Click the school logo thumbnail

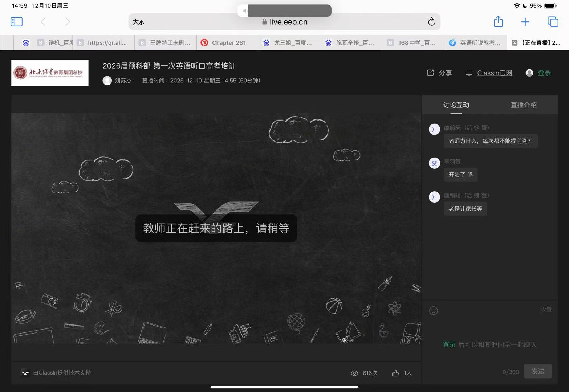pos(50,73)
